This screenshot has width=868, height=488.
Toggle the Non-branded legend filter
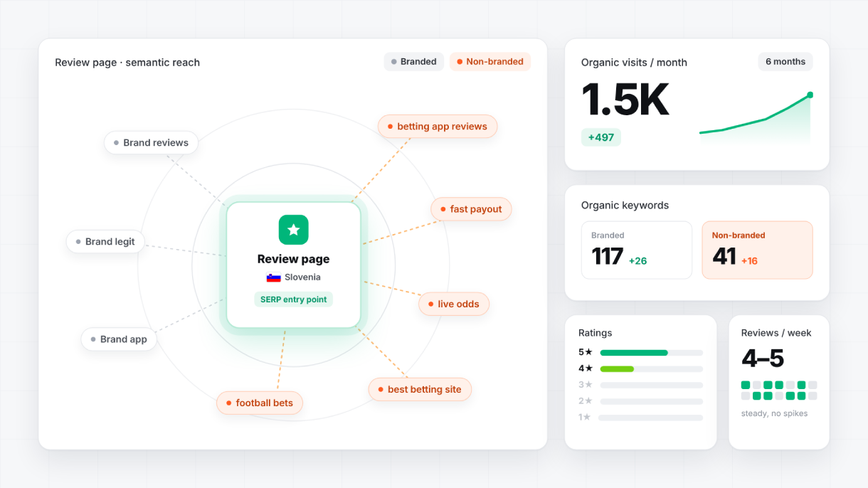pos(490,62)
